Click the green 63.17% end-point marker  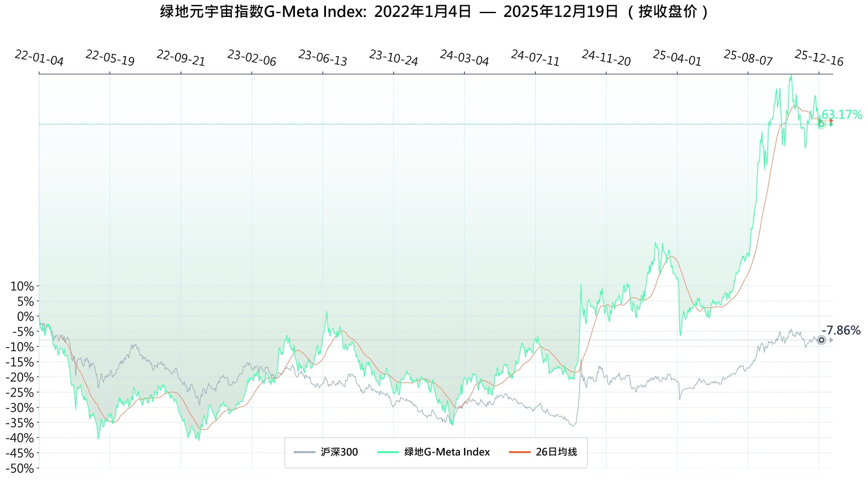coord(821,124)
